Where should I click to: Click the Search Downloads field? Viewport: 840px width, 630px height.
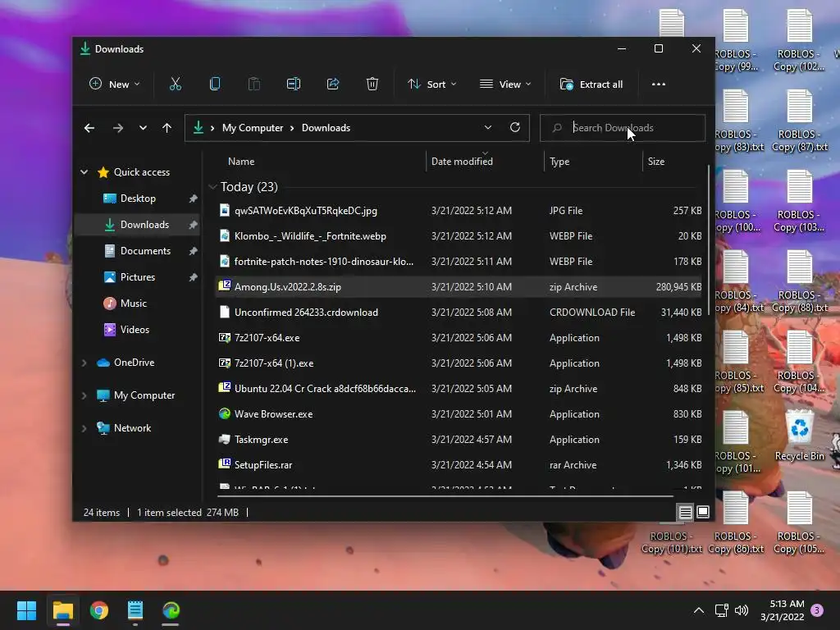[623, 128]
